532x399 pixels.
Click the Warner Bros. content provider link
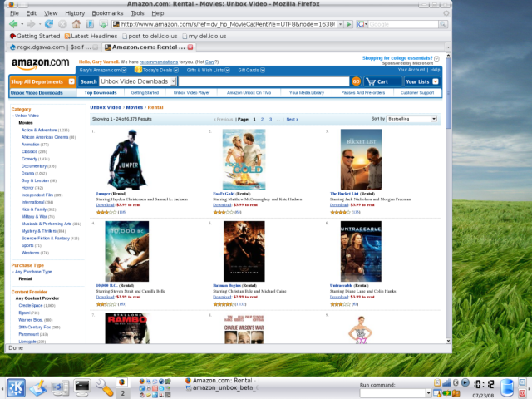(30, 320)
